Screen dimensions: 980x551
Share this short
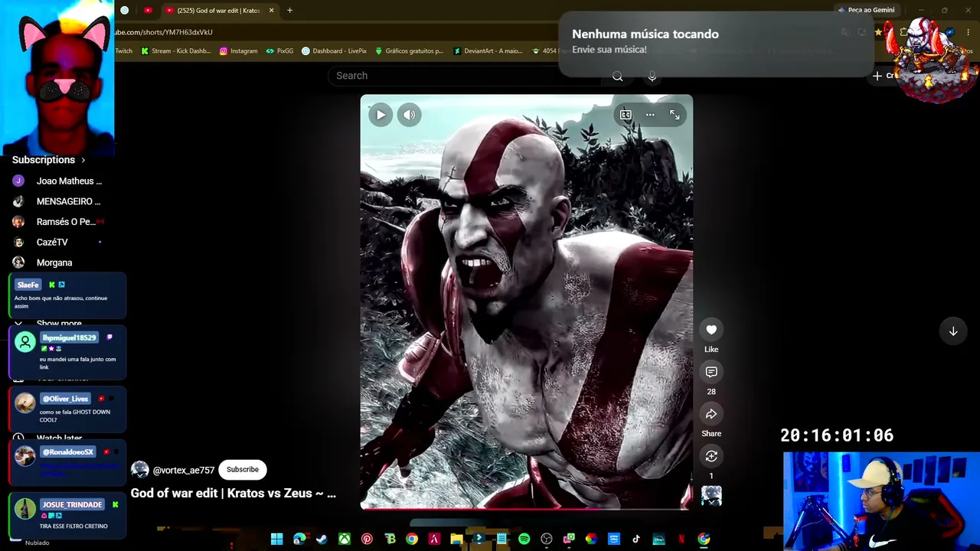(711, 414)
